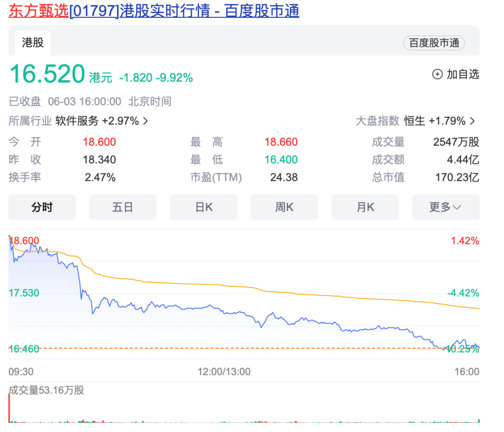Expand the chevron after 软件服务 +2.97%
The image size is (504, 432).
pos(146,121)
